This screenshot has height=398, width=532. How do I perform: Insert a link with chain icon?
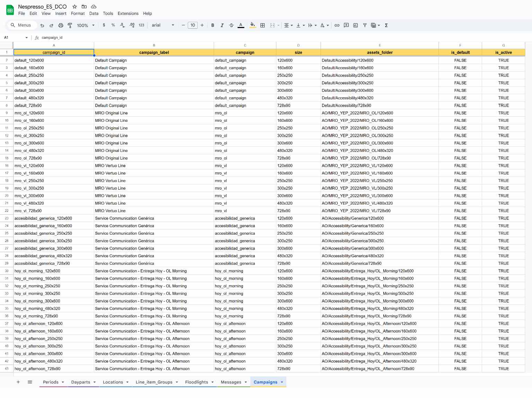click(x=337, y=25)
